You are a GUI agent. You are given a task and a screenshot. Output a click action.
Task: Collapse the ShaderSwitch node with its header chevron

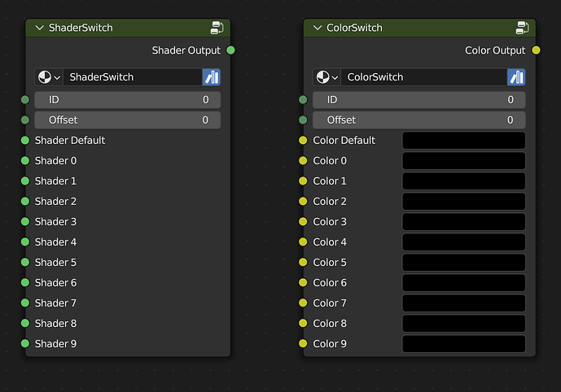39,28
